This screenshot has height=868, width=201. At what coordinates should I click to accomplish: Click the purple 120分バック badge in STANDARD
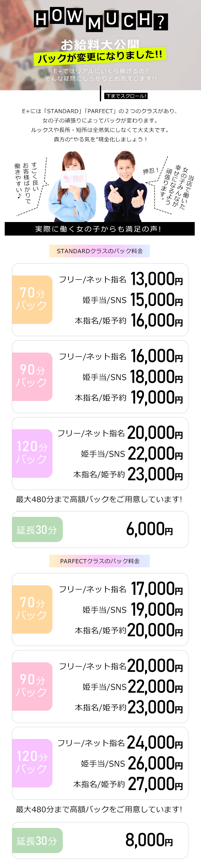(32, 453)
